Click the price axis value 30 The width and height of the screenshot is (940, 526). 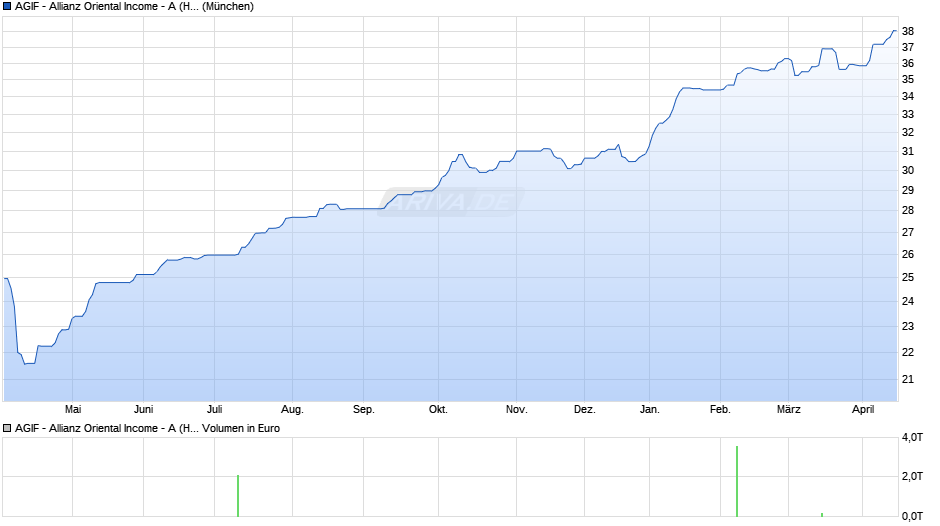click(908, 170)
